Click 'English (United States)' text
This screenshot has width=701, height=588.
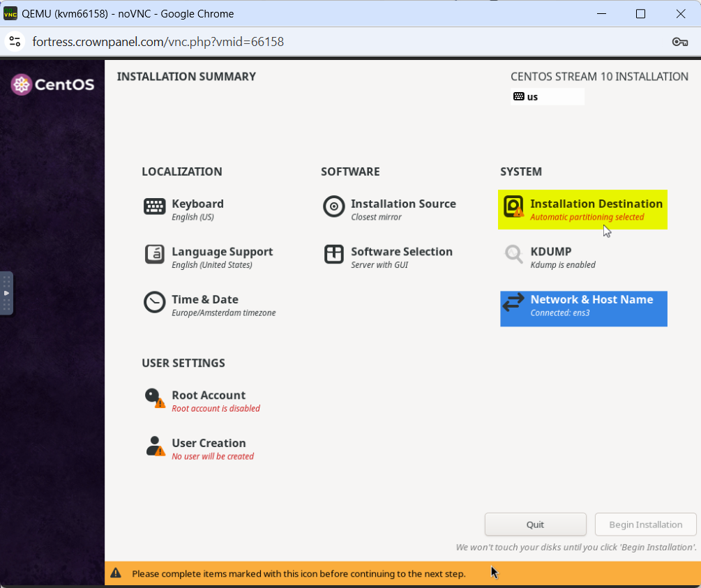coord(212,265)
